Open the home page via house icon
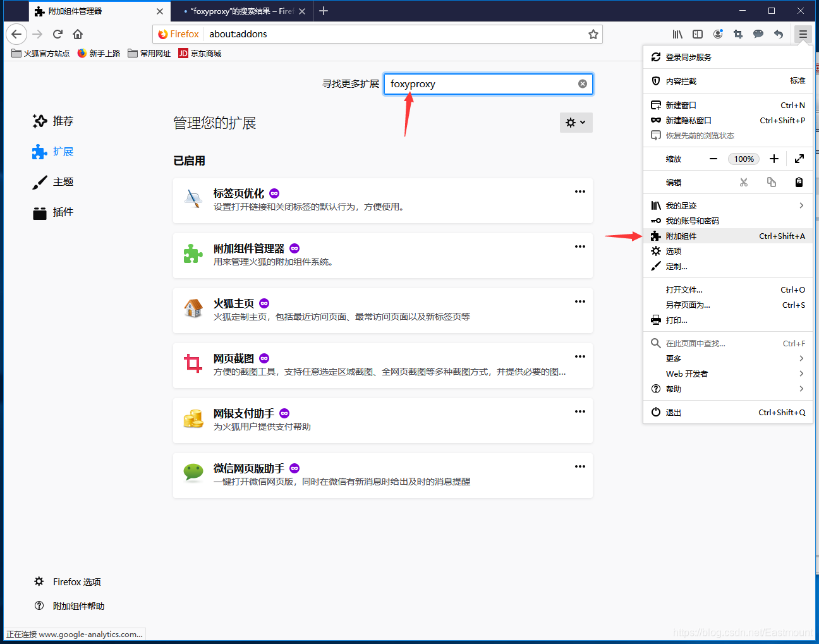 (x=78, y=34)
